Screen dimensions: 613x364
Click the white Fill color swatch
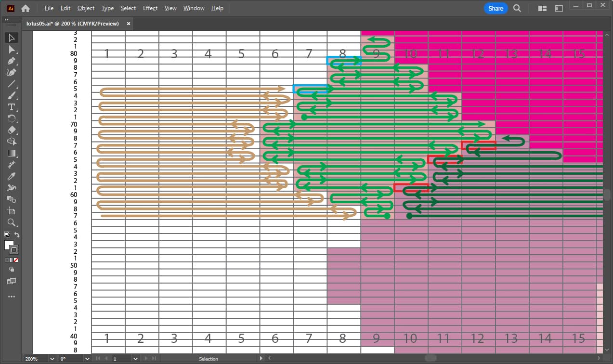click(9, 245)
